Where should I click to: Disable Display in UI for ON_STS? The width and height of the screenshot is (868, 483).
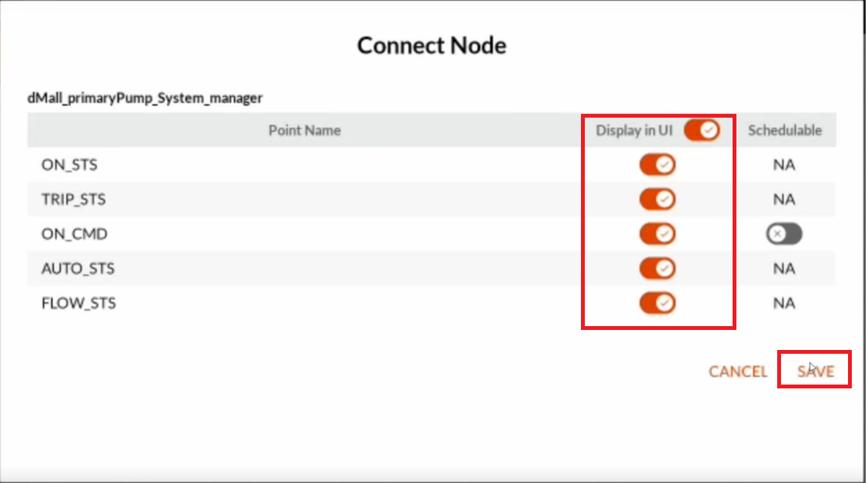(x=658, y=165)
